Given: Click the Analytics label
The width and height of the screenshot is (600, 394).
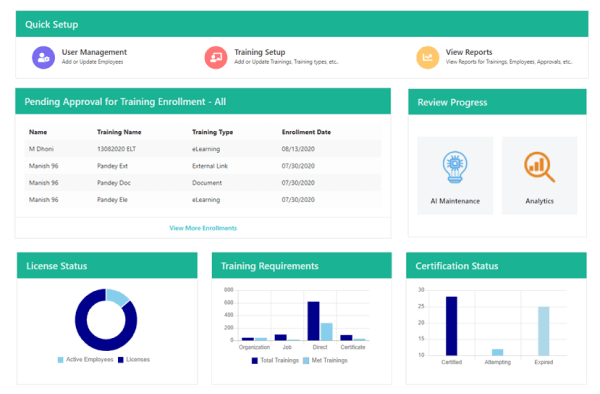Looking at the screenshot, I should [539, 201].
